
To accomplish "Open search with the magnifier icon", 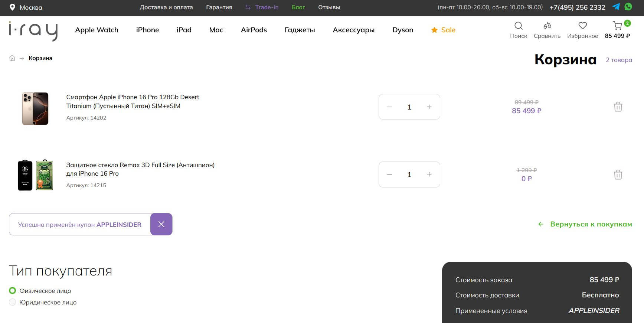I will pyautogui.click(x=519, y=26).
